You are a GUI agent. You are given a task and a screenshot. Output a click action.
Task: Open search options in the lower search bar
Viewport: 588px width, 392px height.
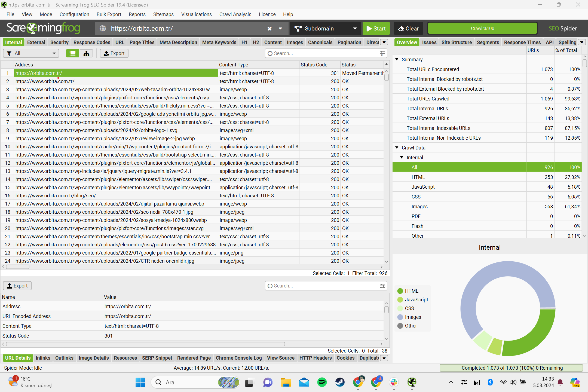[382, 286]
